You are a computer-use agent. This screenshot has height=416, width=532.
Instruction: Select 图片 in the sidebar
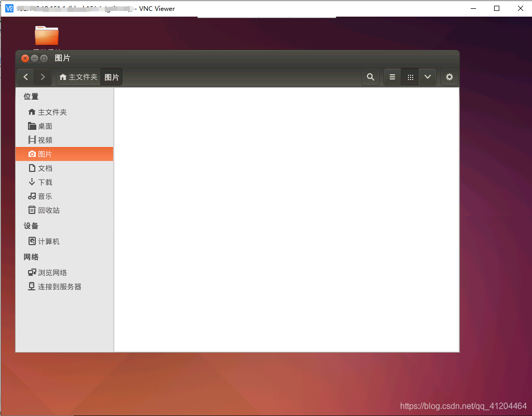pos(64,154)
